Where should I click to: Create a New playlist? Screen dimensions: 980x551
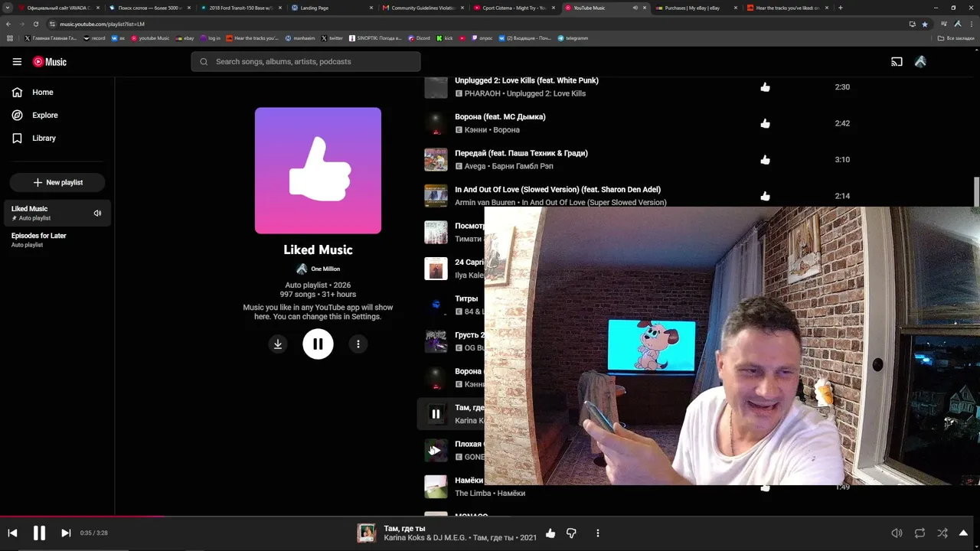[x=57, y=183]
